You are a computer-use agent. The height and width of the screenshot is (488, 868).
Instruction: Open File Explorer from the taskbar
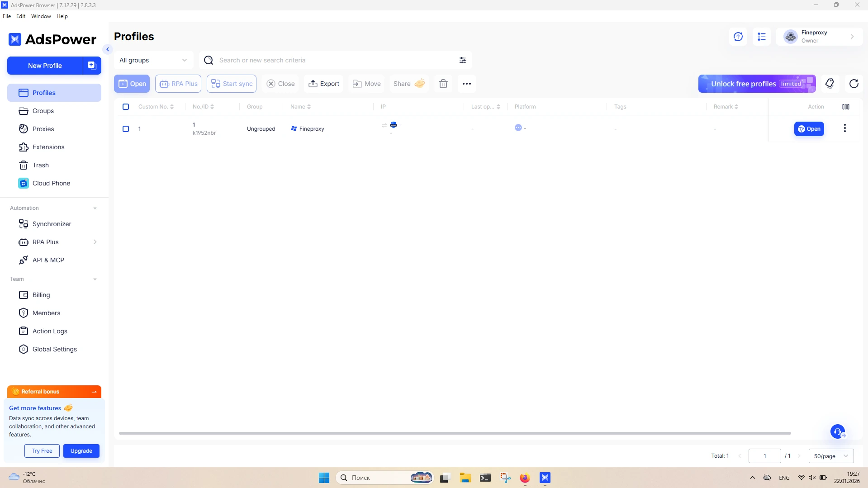point(465,478)
